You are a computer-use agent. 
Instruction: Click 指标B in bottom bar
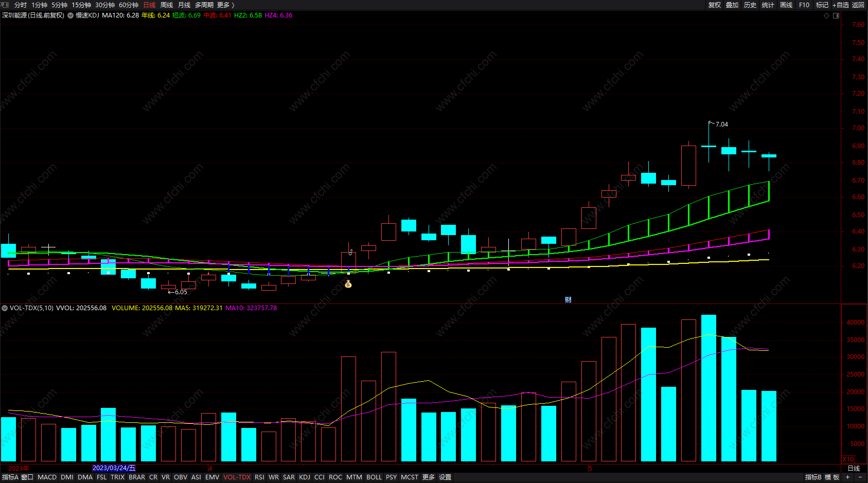[x=813, y=477]
